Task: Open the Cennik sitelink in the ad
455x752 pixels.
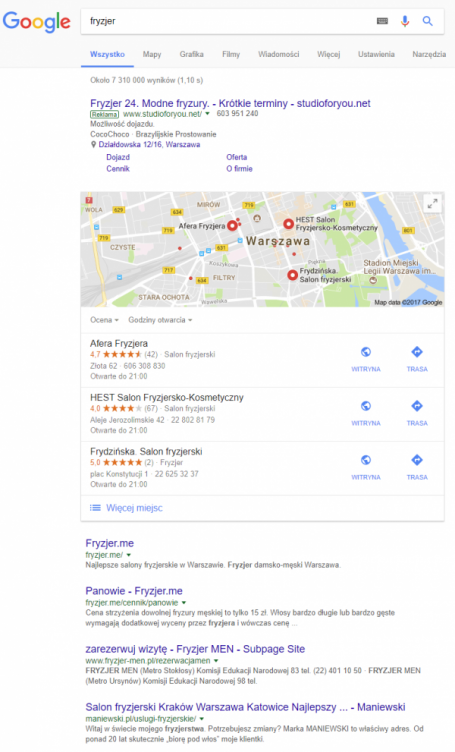Action: pos(118,169)
